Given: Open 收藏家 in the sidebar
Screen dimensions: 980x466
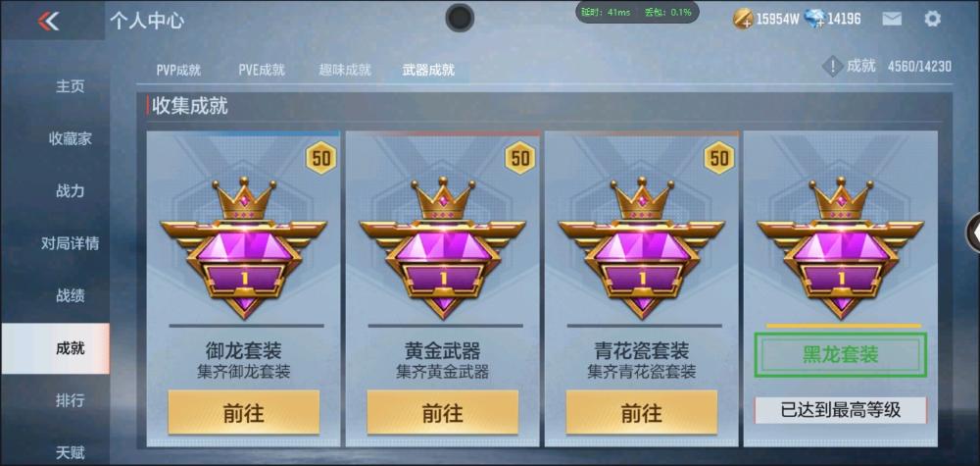Looking at the screenshot, I should pyautogui.click(x=70, y=138).
